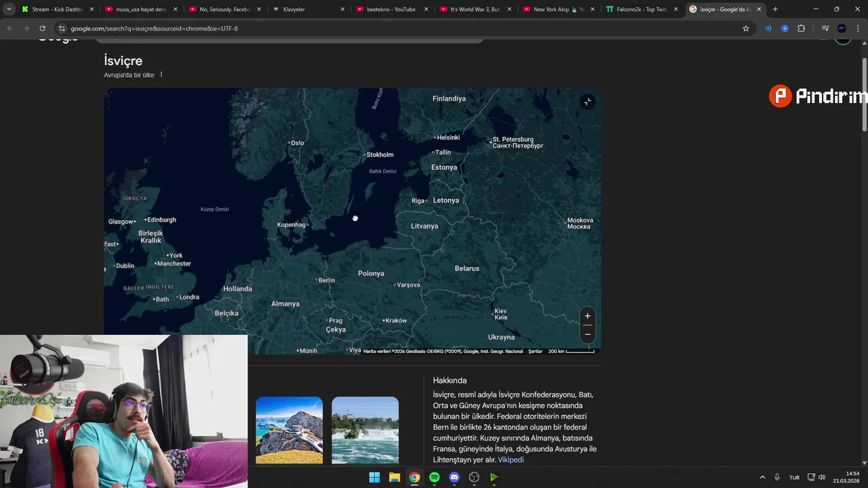This screenshot has height=488, width=868.
Task: Go back with the browser back arrow
Action: (x=9, y=28)
